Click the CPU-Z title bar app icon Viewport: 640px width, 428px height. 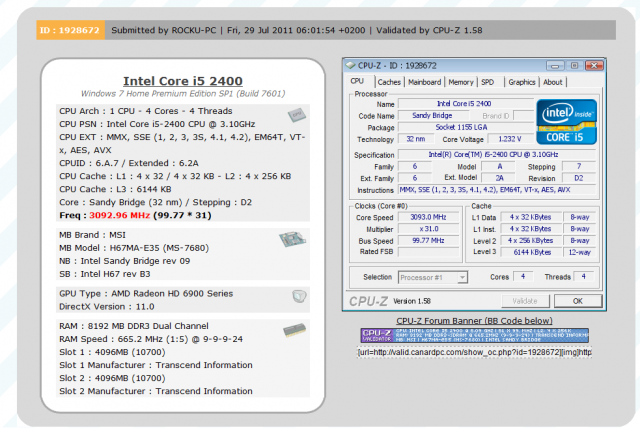coord(350,65)
